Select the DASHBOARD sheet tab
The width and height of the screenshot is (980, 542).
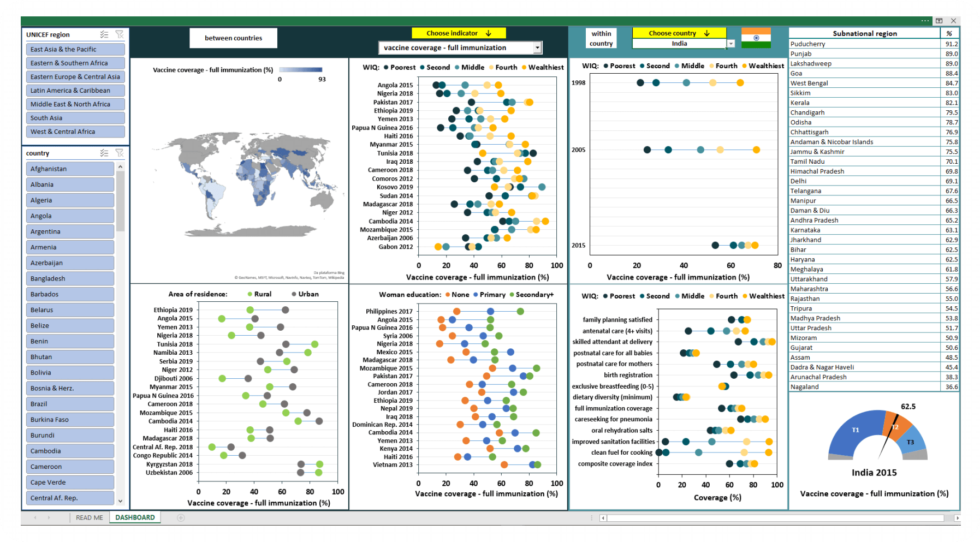tap(135, 517)
